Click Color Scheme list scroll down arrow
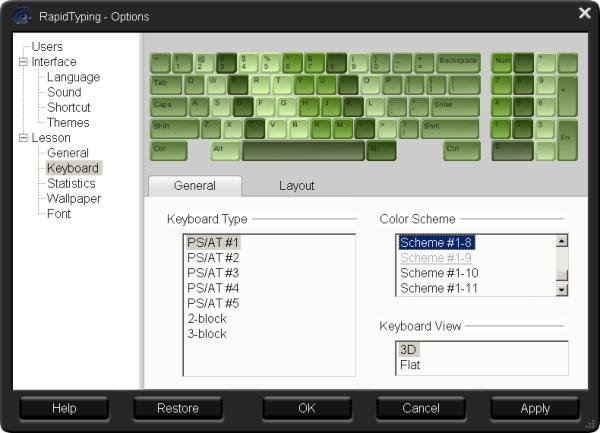This screenshot has height=433, width=600. click(x=561, y=290)
